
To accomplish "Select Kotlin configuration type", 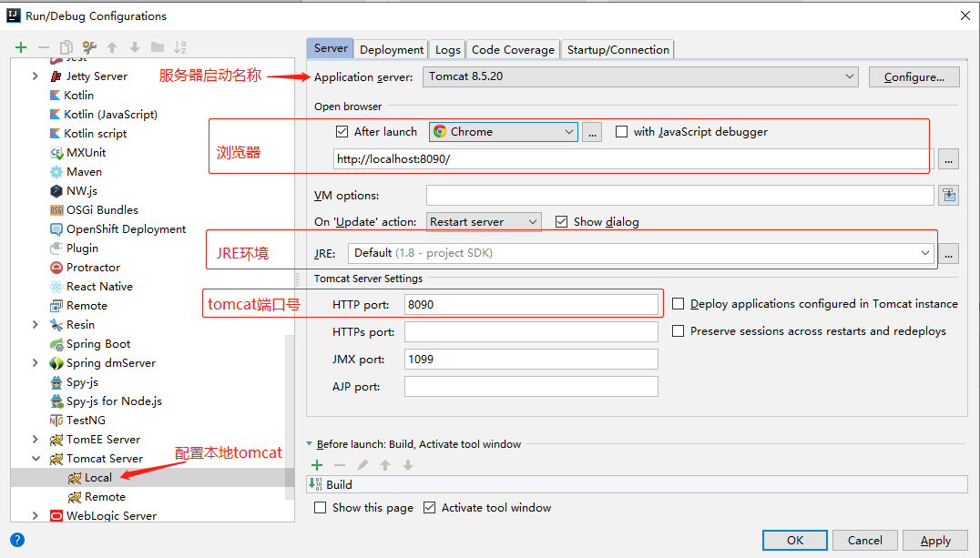I will 78,95.
